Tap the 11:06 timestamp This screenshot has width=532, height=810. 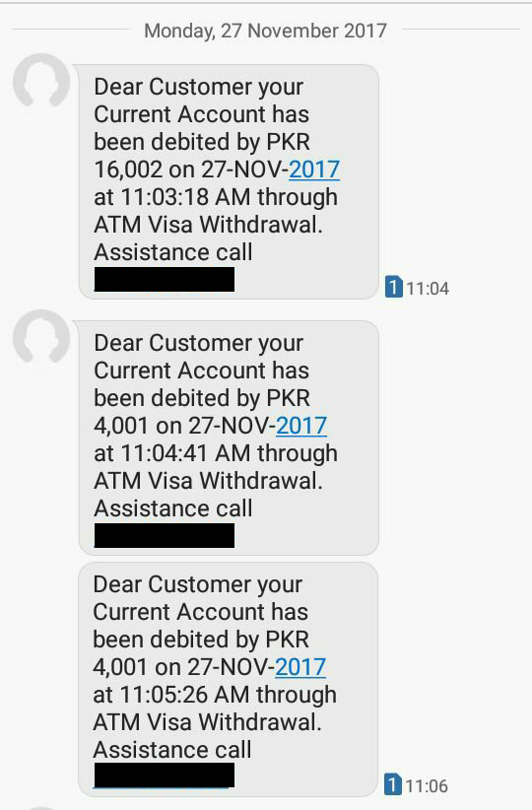(x=427, y=785)
